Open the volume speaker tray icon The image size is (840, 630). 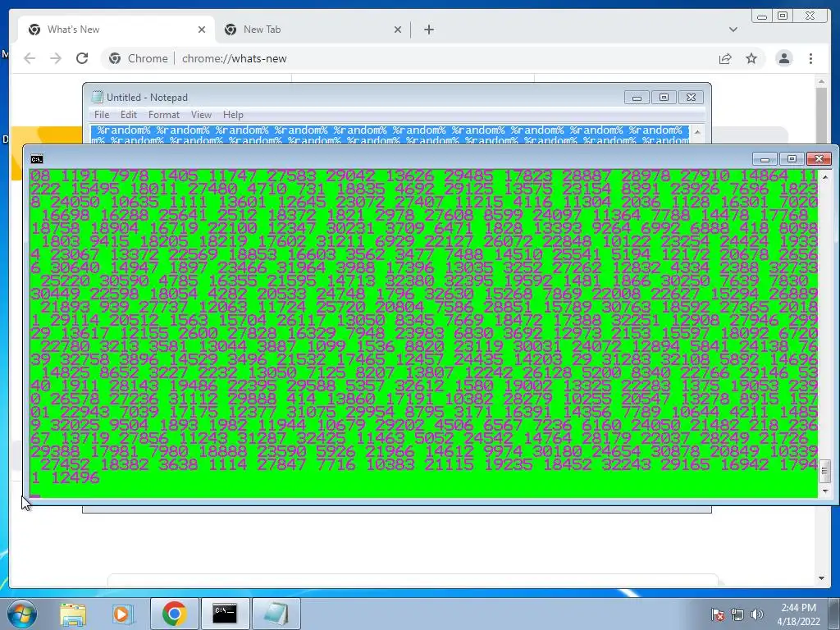coord(757,614)
